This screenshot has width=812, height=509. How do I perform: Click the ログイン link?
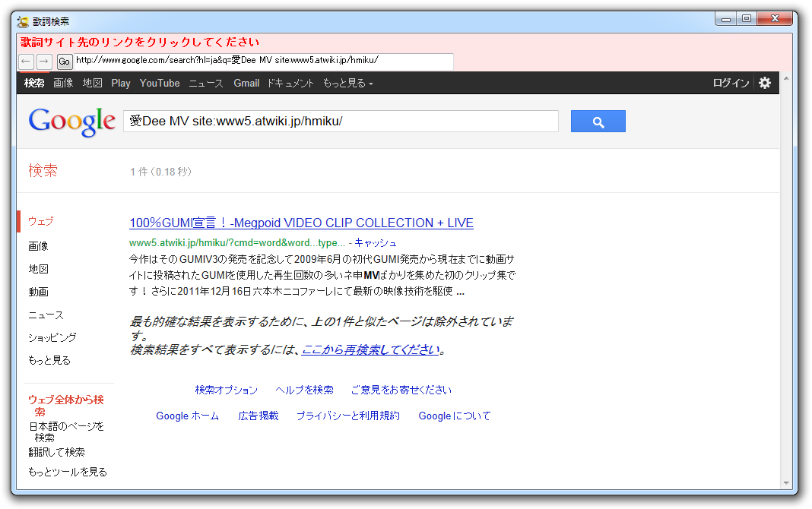click(731, 84)
